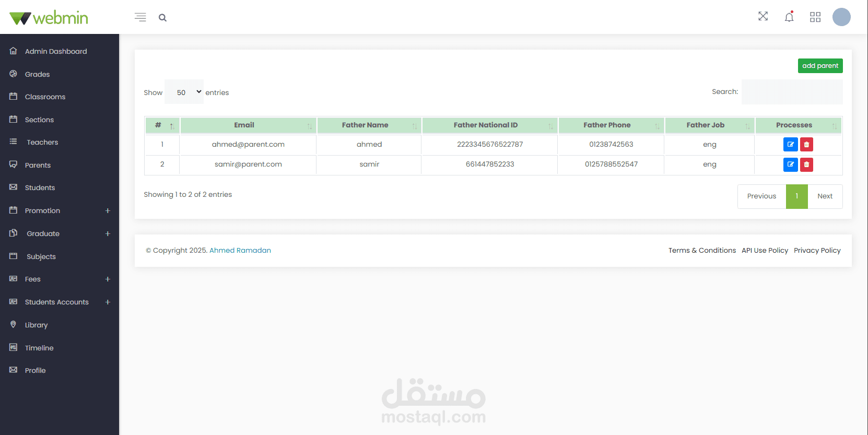The width and height of the screenshot is (868, 435).
Task: Select Parents menu item
Action: [x=38, y=165]
